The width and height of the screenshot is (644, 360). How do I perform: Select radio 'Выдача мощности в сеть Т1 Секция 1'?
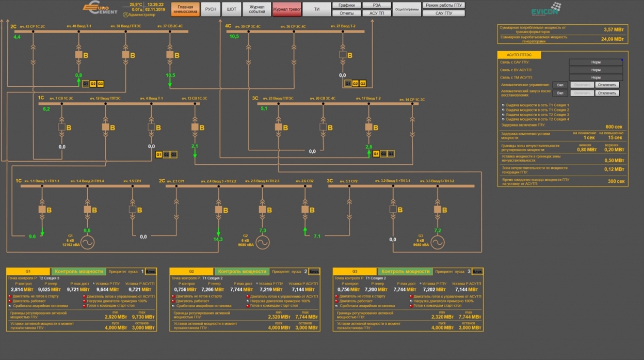[x=503, y=105]
